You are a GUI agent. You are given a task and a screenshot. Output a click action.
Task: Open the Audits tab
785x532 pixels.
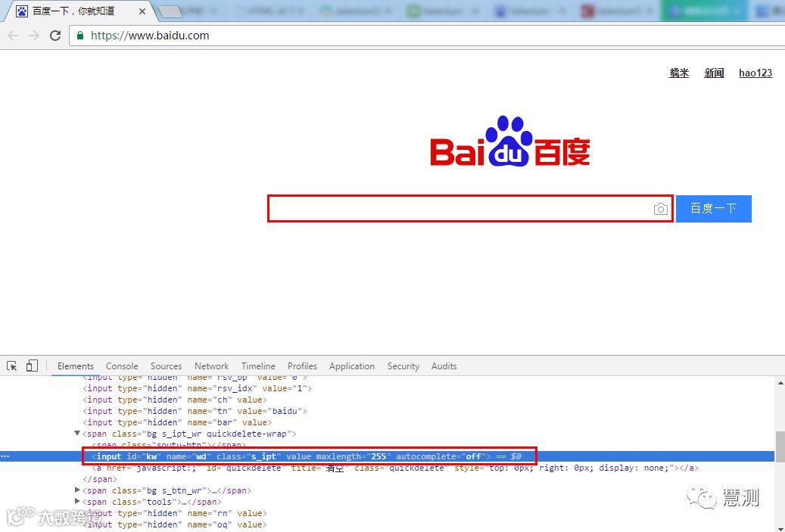[444, 366]
